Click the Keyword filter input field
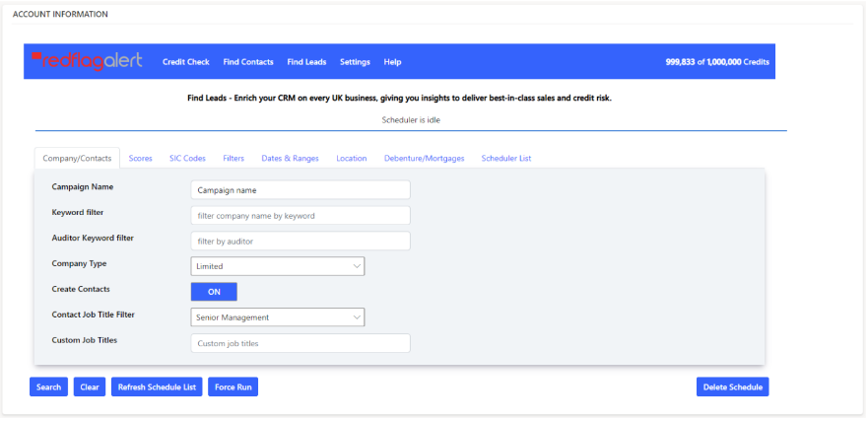The width and height of the screenshot is (868, 421). tap(300, 216)
